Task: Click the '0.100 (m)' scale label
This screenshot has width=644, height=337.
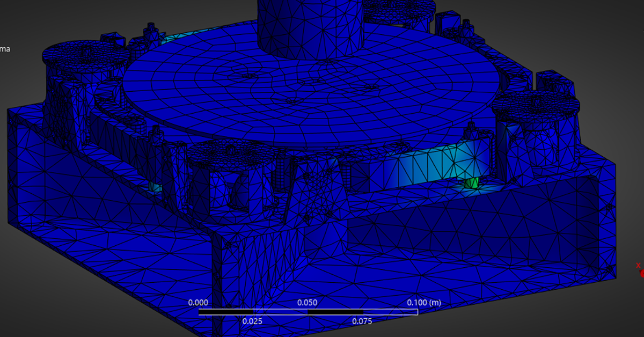Action: (424, 302)
